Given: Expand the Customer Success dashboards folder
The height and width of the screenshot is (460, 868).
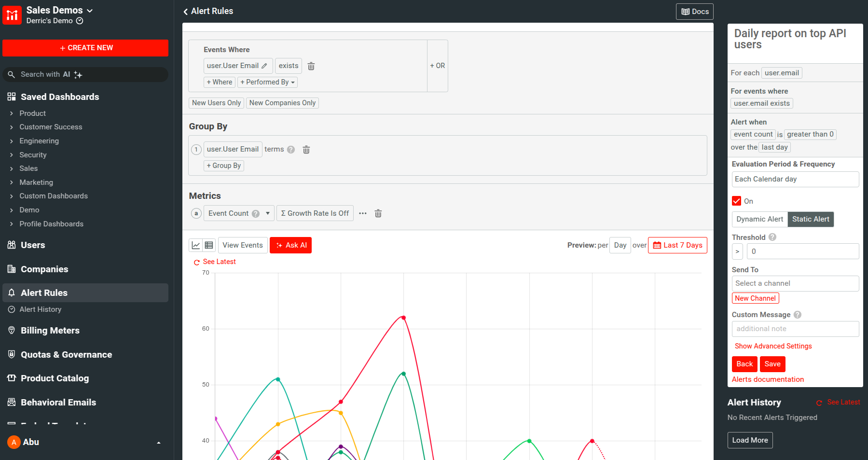Looking at the screenshot, I should click(x=51, y=127).
